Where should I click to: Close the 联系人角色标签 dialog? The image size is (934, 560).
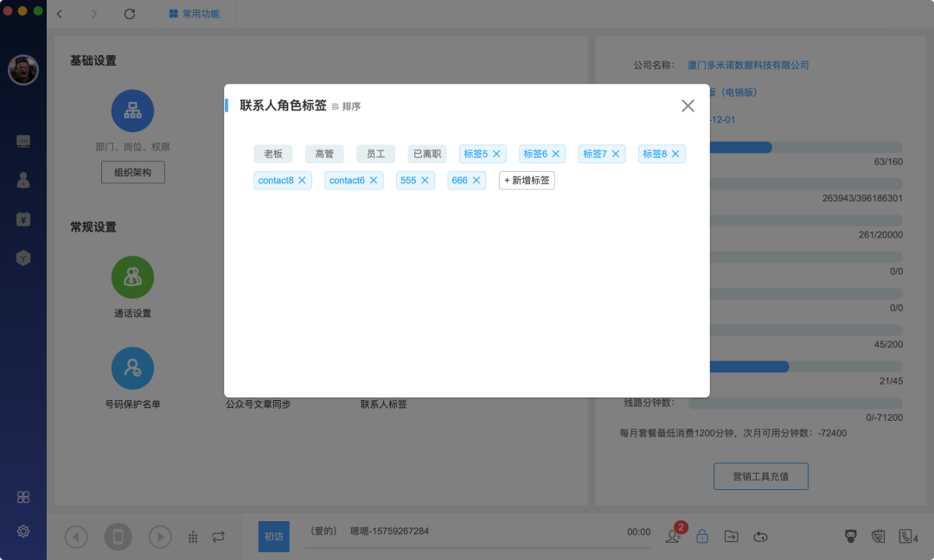pos(688,106)
